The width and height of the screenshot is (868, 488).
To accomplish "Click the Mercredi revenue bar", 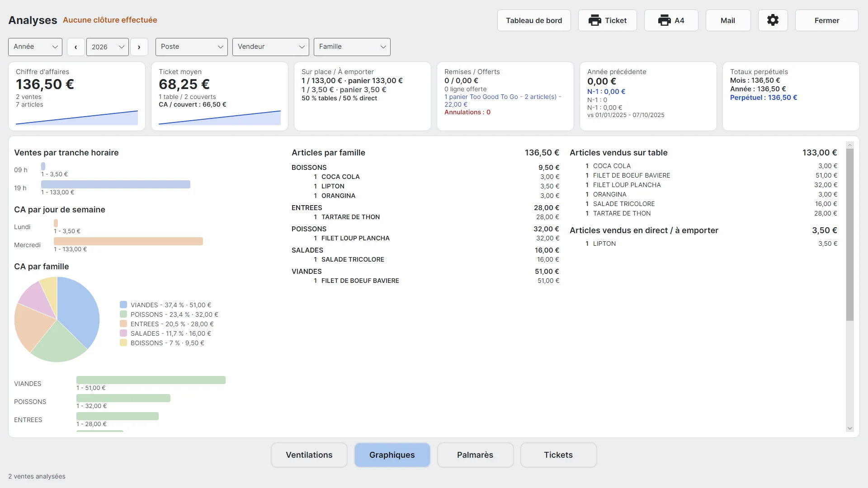I will click(x=128, y=241).
